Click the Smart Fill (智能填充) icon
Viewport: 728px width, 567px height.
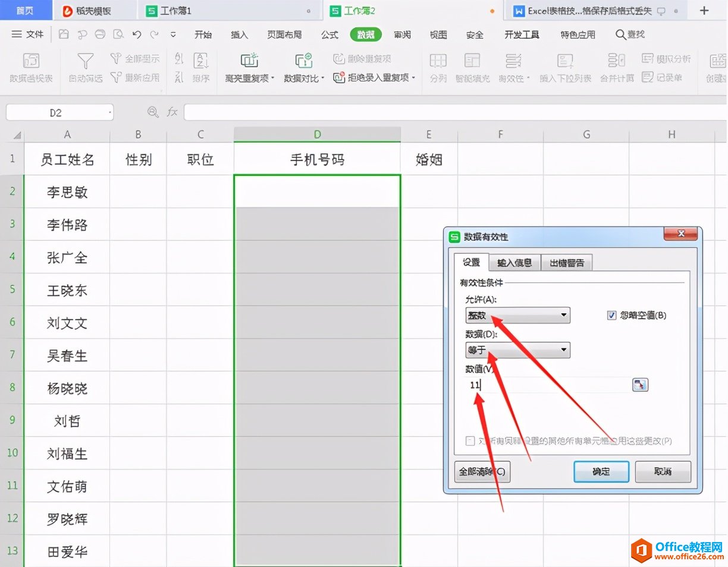tap(472, 61)
